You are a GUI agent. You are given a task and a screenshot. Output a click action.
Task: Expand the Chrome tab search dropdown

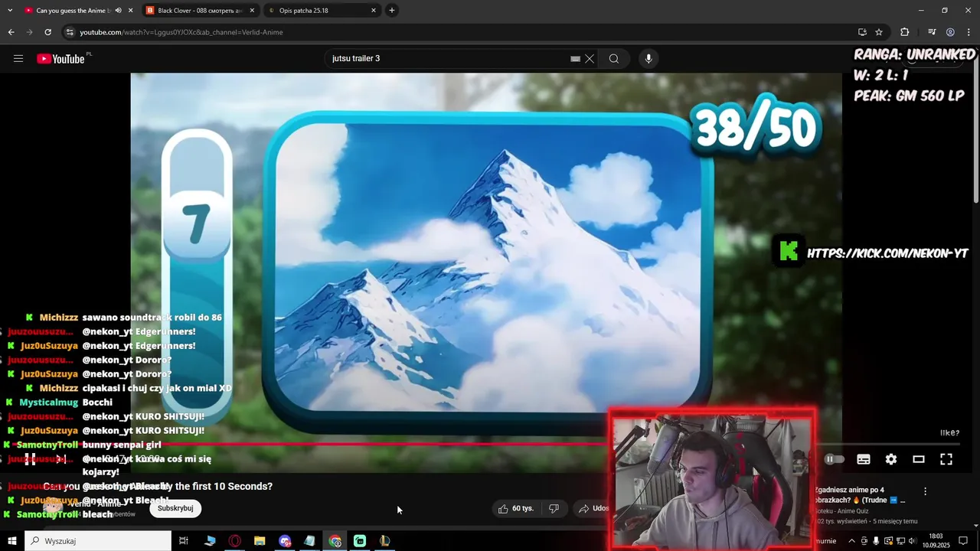[x=10, y=11]
